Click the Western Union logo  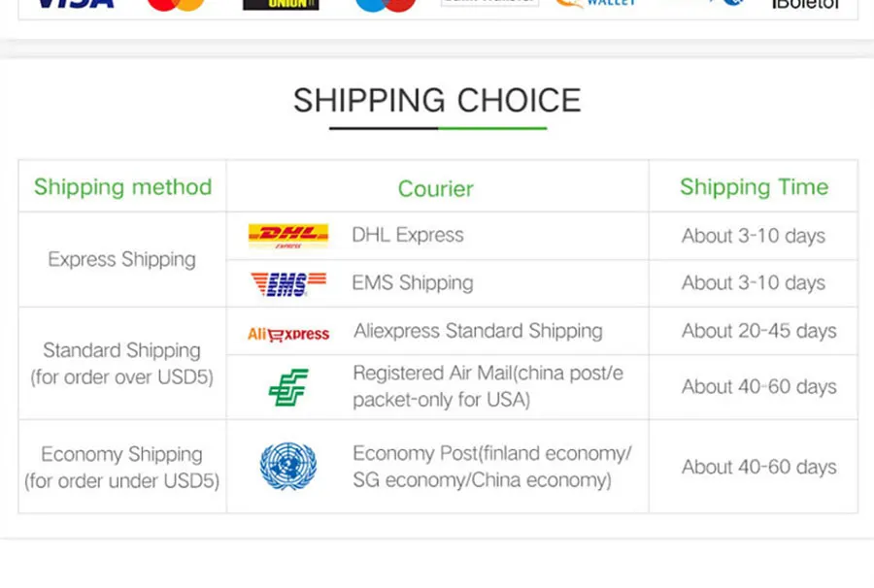point(281,5)
